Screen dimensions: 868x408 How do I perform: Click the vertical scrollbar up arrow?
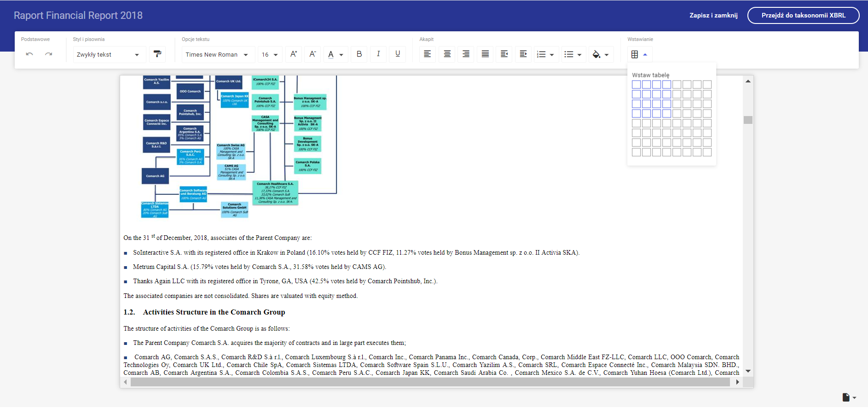[748, 81]
